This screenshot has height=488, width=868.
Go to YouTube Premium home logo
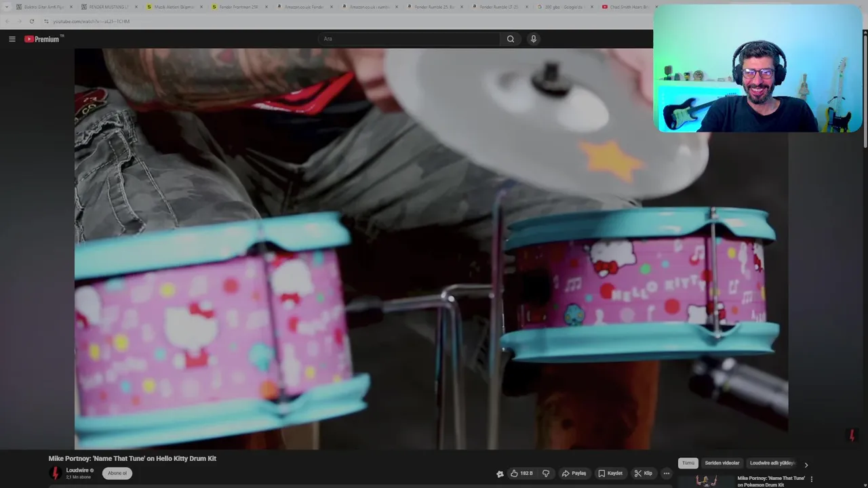click(x=44, y=39)
